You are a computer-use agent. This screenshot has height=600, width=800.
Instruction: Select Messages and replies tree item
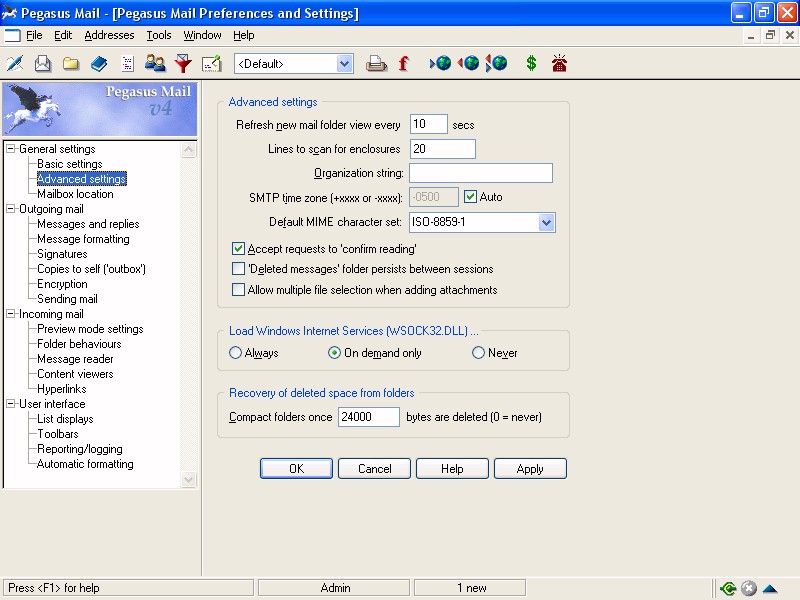click(88, 224)
